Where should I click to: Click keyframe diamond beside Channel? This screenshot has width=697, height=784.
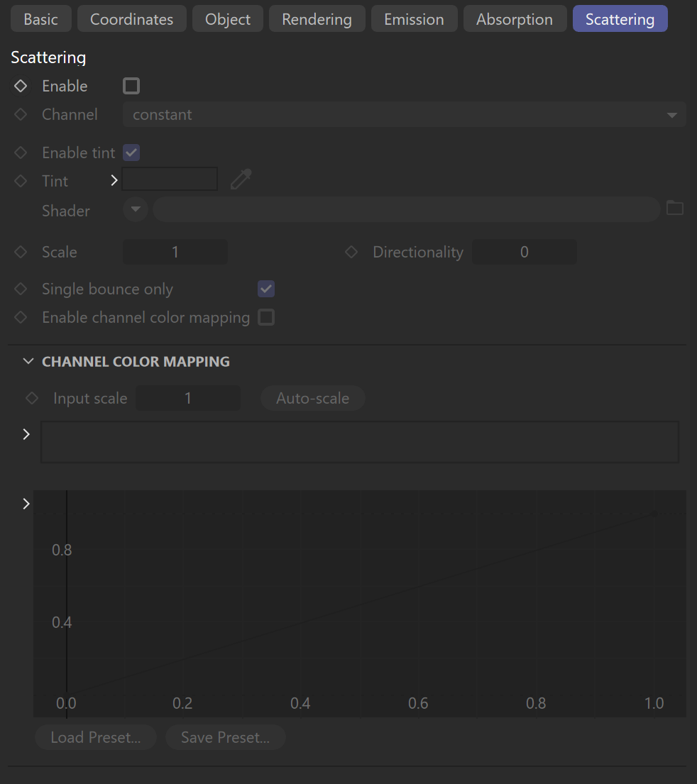click(21, 114)
